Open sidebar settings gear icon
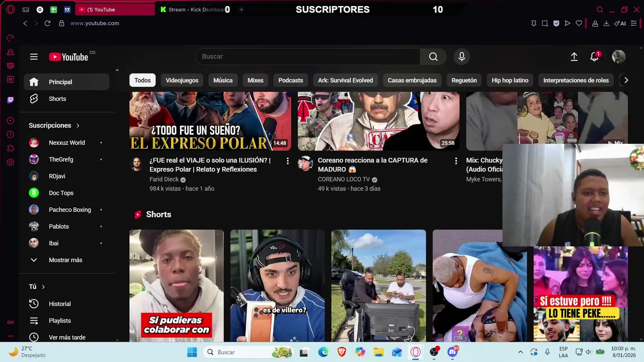This screenshot has width=644, height=362. tap(10, 162)
